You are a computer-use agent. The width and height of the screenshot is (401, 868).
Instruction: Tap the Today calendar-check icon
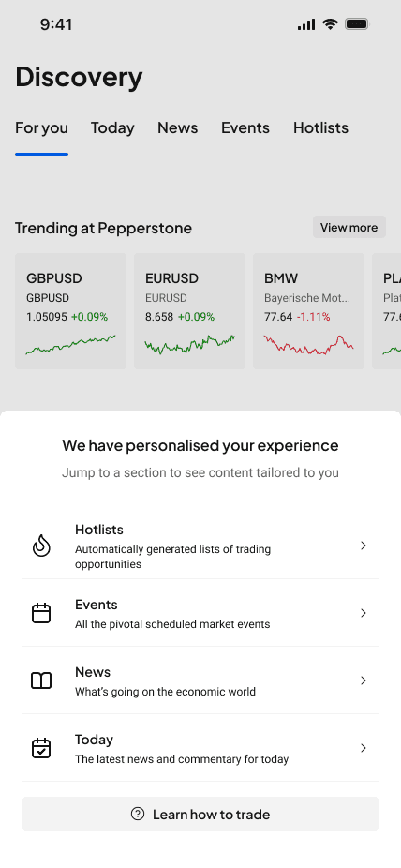tap(41, 748)
